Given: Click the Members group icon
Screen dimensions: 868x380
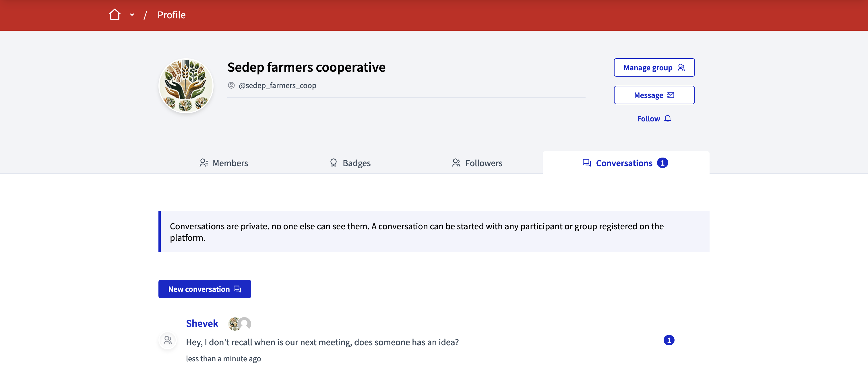Looking at the screenshot, I should click(x=204, y=162).
